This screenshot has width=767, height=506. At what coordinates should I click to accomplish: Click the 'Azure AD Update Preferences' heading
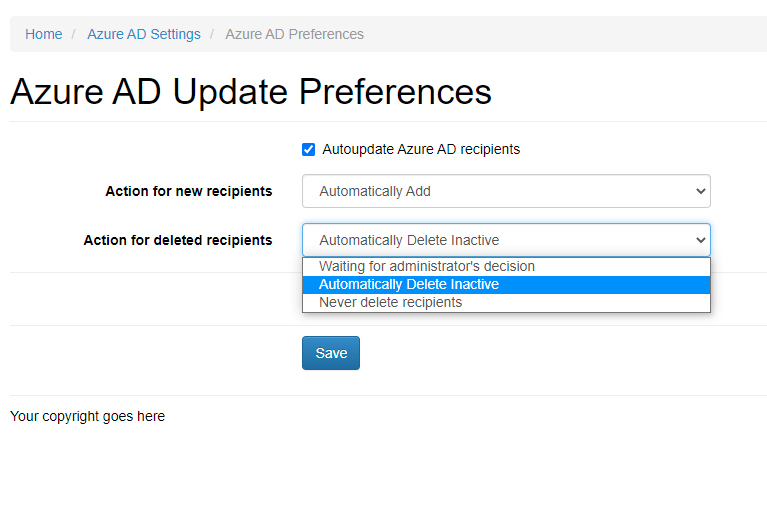coord(251,92)
